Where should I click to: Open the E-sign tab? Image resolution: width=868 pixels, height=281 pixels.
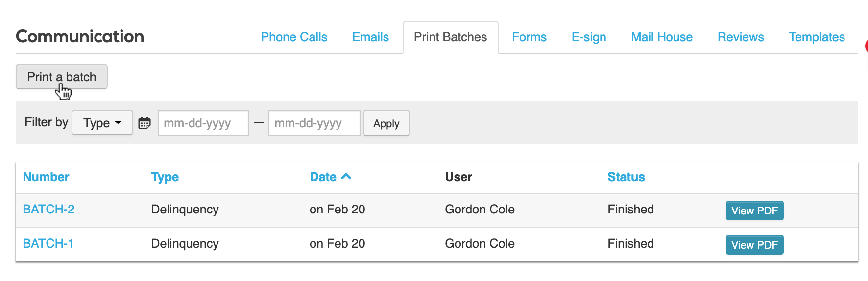tap(589, 37)
